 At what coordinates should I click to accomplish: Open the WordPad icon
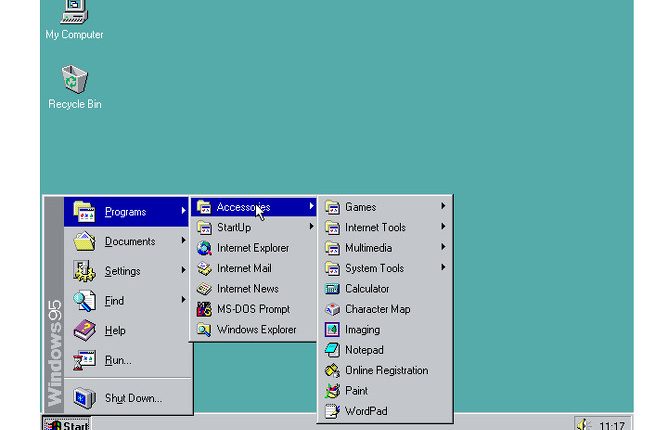click(333, 411)
